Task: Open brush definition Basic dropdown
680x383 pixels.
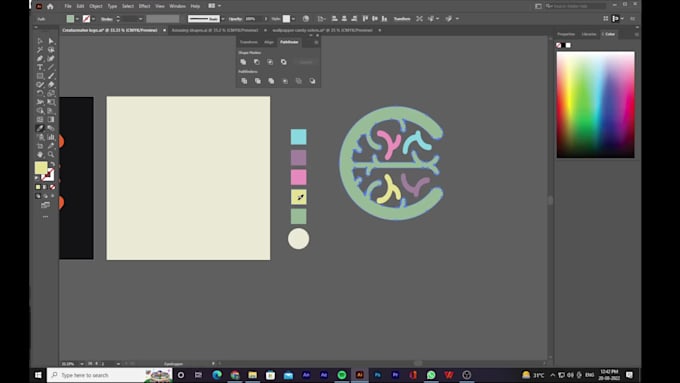Action: (222, 19)
